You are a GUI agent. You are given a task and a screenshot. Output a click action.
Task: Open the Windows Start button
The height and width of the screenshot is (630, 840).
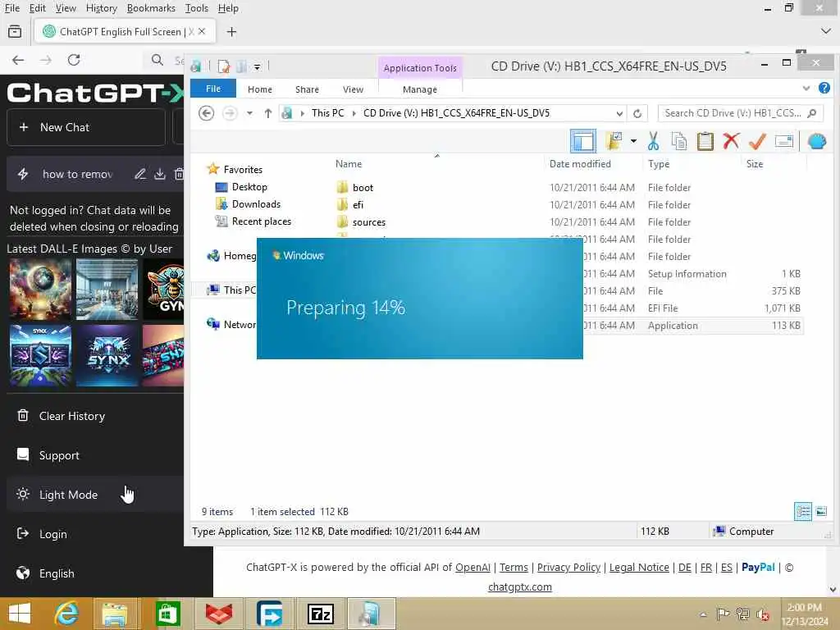click(20, 614)
